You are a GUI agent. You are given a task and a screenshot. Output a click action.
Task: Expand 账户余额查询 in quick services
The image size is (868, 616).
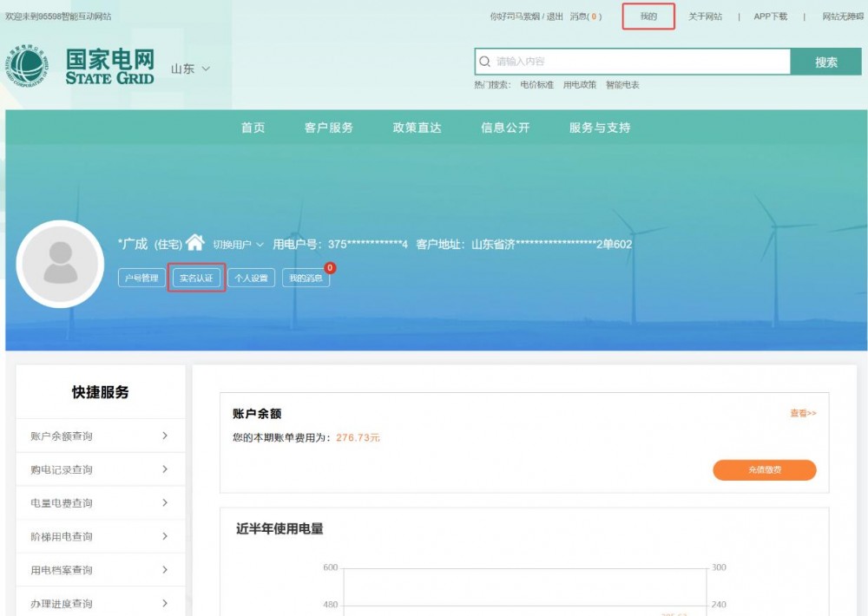[100, 436]
